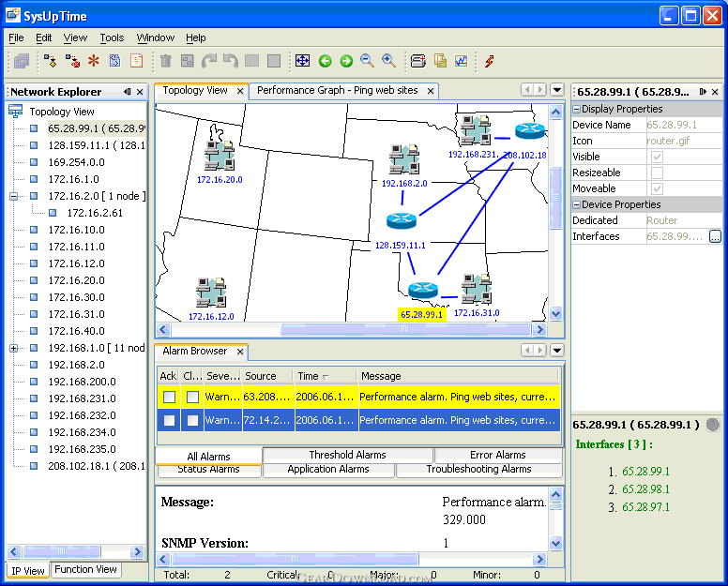Click the green back arrow icon
Viewport: 728px width, 586px height.
(325, 61)
